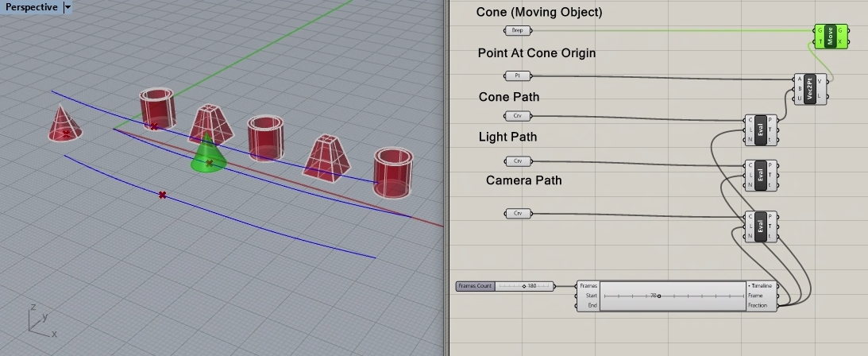Select the Brep parameter component
This screenshot has width=868, height=356.
tap(518, 30)
